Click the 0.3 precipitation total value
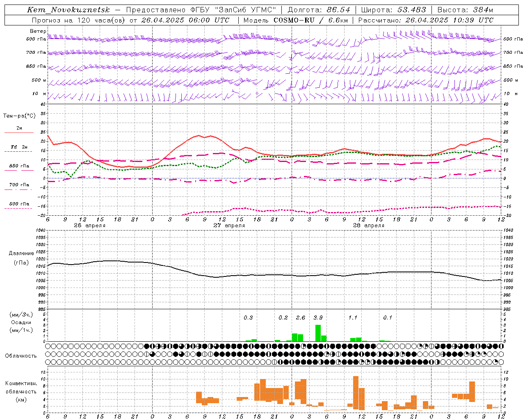This screenshot has height=420, width=525. pos(248,318)
